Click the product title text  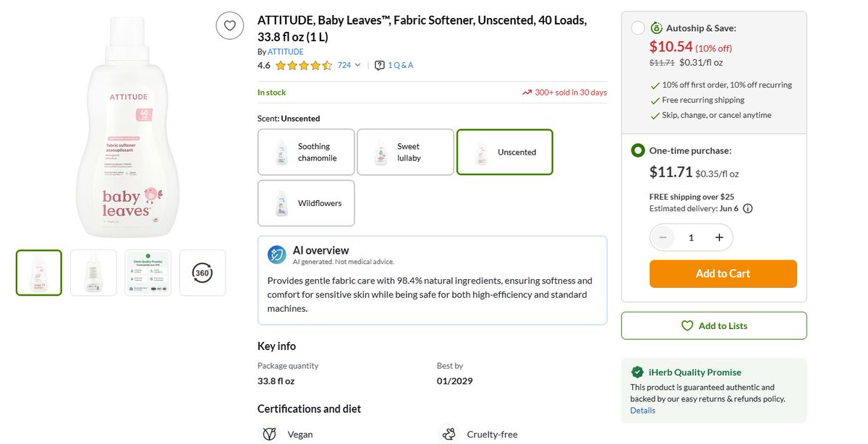click(422, 27)
